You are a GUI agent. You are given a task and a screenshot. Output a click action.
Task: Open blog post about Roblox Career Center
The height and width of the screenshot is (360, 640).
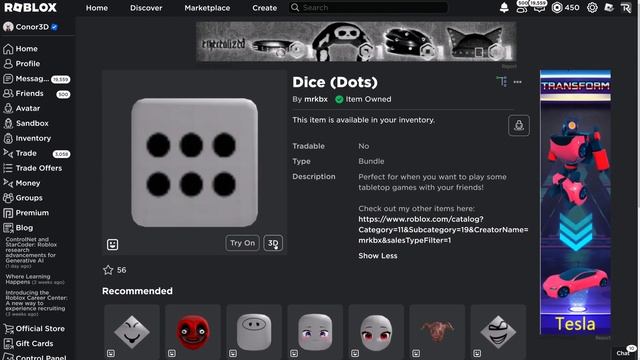(x=36, y=303)
